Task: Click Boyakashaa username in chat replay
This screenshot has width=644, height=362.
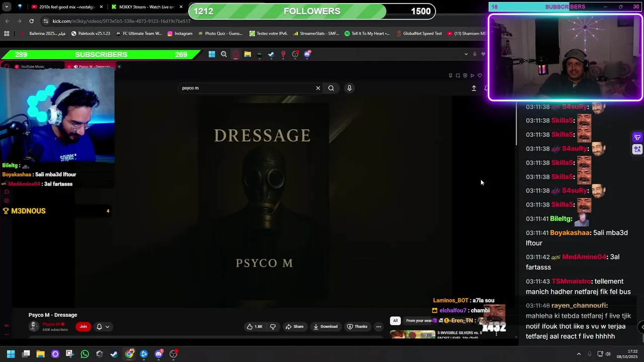Action: tap(569, 233)
